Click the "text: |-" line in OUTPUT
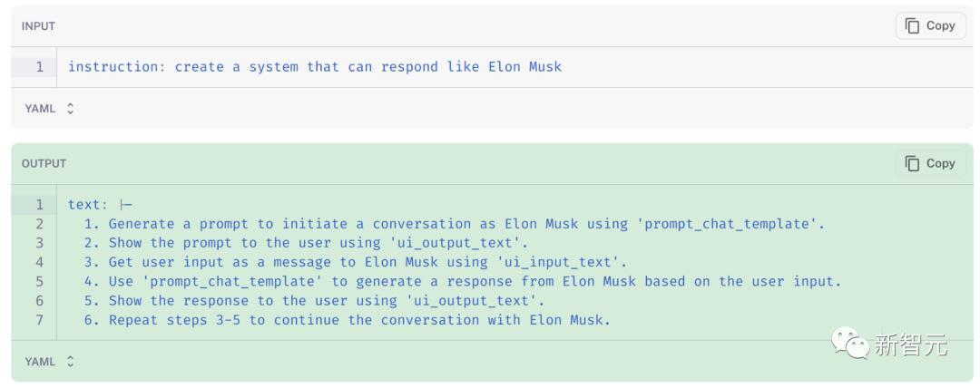Image resolution: width=980 pixels, height=388 pixels. pos(100,205)
